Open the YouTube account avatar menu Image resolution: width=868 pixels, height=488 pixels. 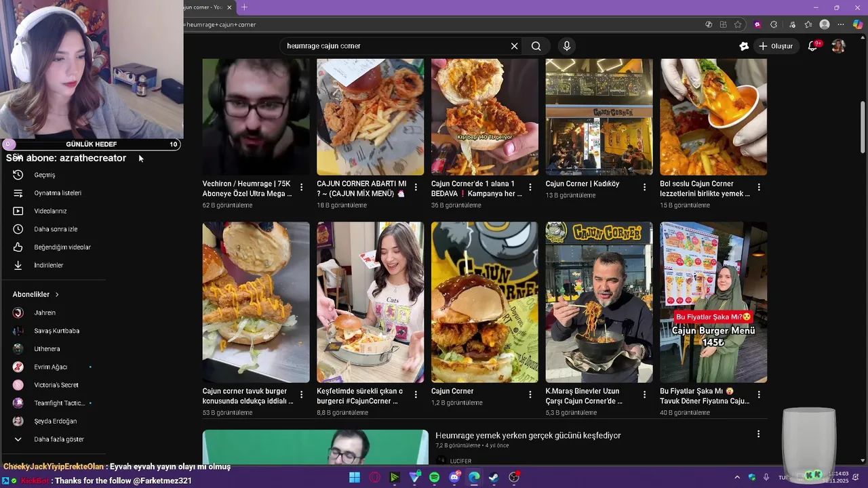[x=839, y=46]
